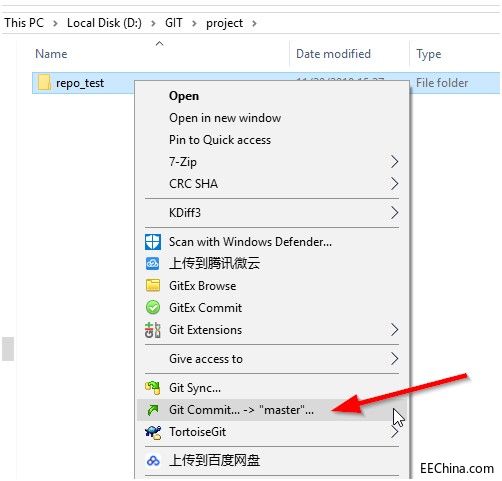Click the TortoiseGit turtle icon
502x481 pixels.
coord(153,432)
